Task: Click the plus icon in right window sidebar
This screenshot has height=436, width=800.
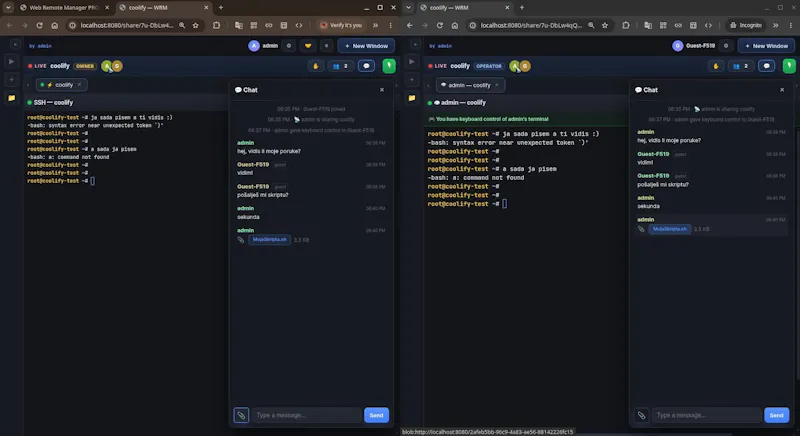Action: [412, 80]
